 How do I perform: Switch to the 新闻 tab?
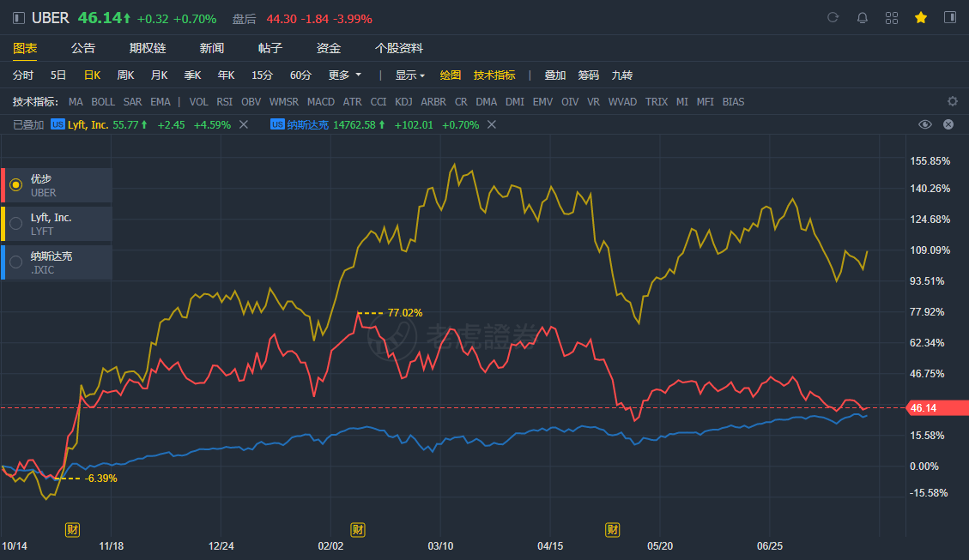[211, 48]
